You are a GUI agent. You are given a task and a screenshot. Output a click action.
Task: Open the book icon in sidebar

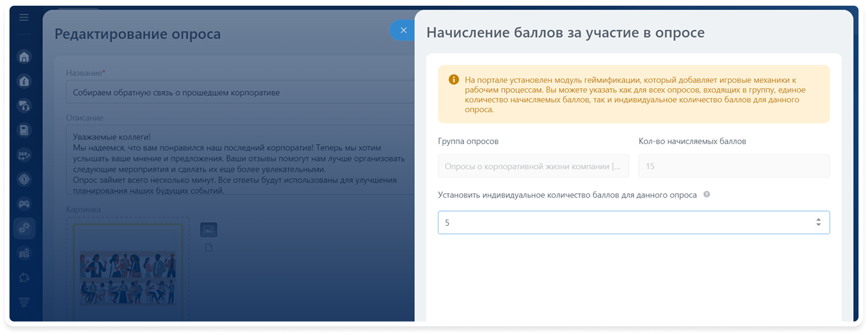point(24,130)
